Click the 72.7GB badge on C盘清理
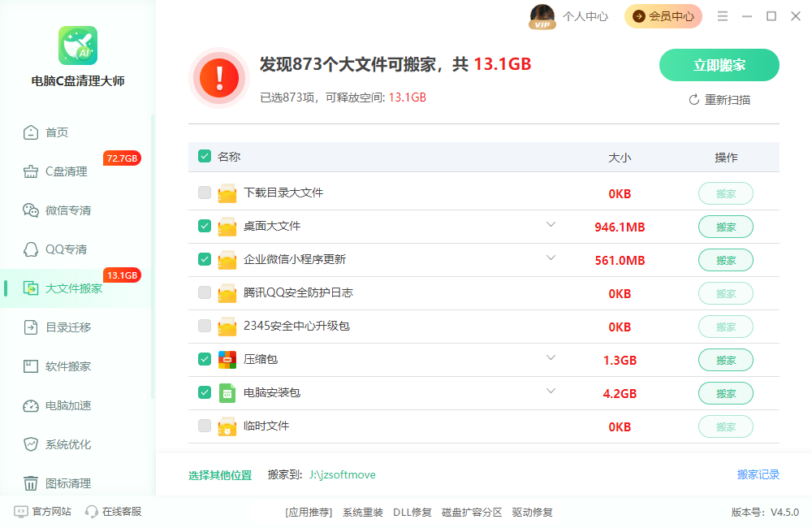This screenshot has height=528, width=812. (123, 158)
